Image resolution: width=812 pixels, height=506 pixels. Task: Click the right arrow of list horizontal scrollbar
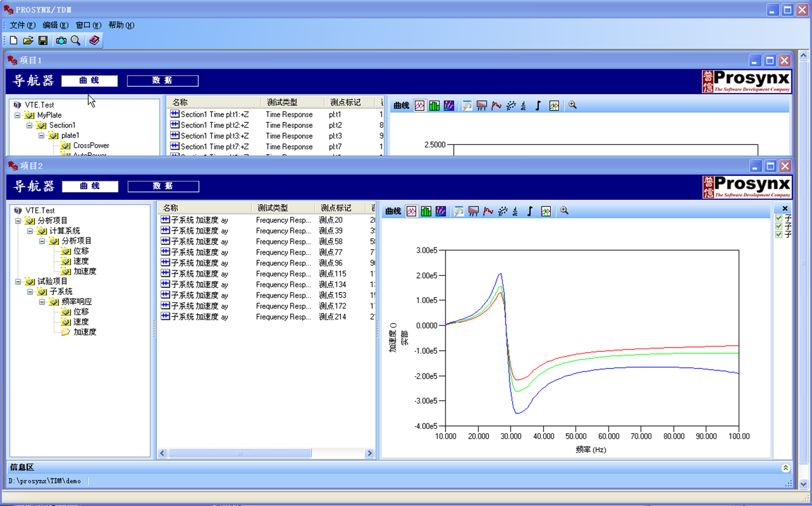(x=369, y=453)
